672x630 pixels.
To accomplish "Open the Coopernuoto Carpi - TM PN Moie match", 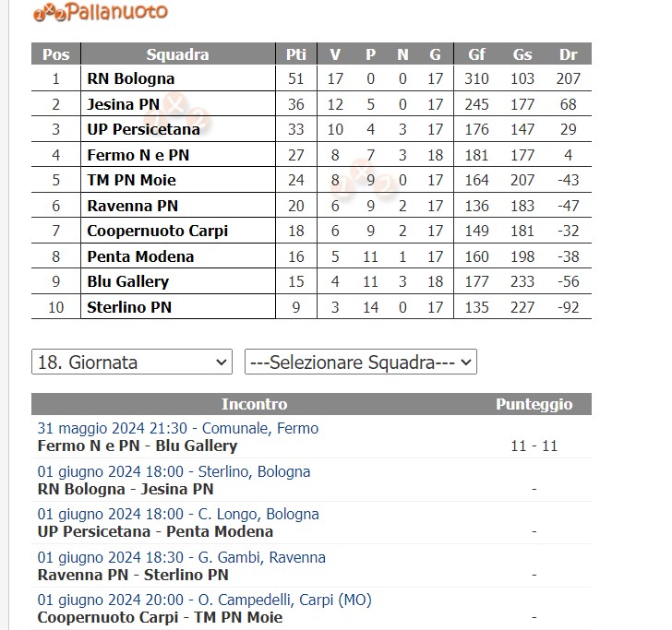I will [160, 617].
